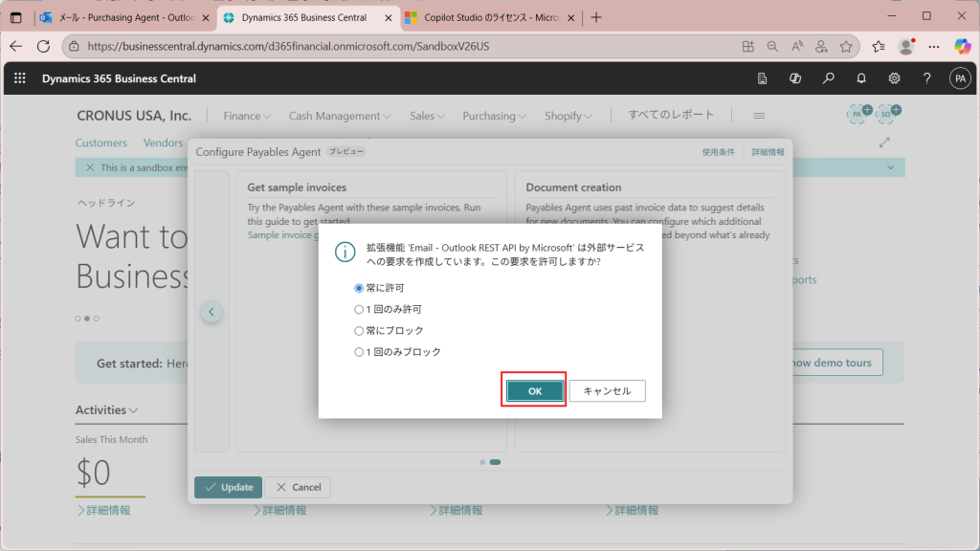Click the site info lock icon

click(x=75, y=46)
